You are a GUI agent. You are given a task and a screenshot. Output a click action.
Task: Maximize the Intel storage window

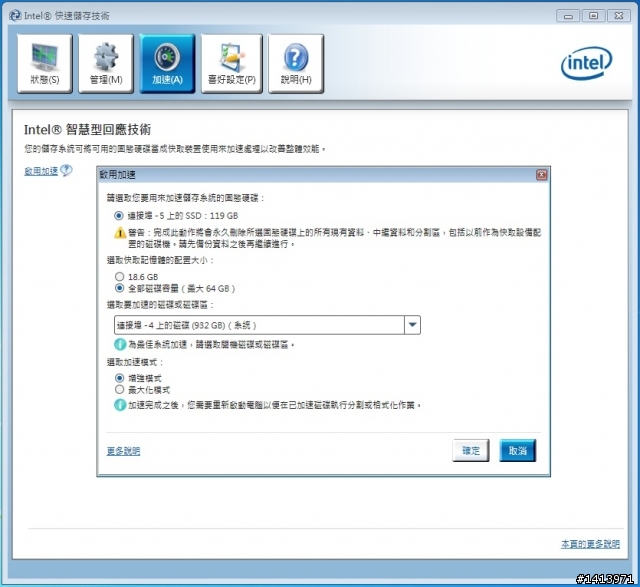coord(593,16)
